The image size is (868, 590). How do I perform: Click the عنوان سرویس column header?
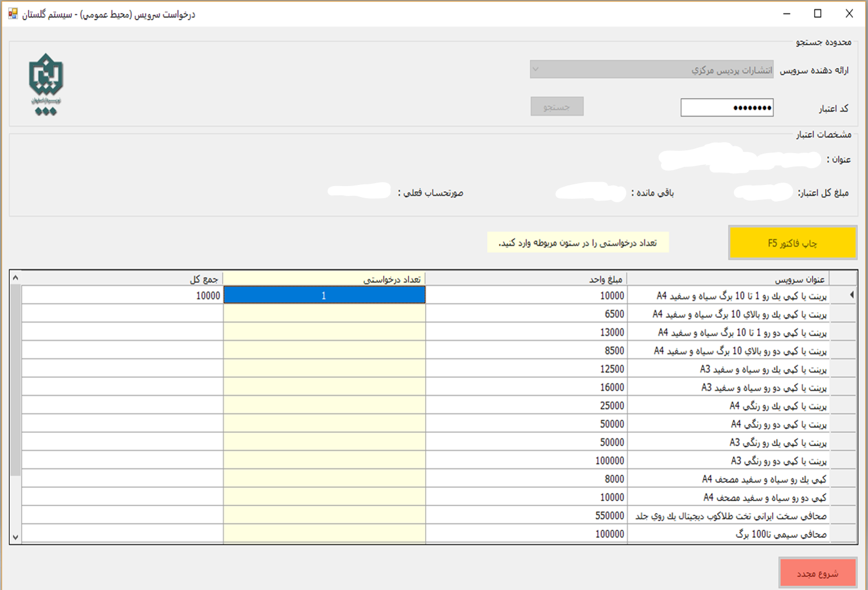(x=727, y=279)
